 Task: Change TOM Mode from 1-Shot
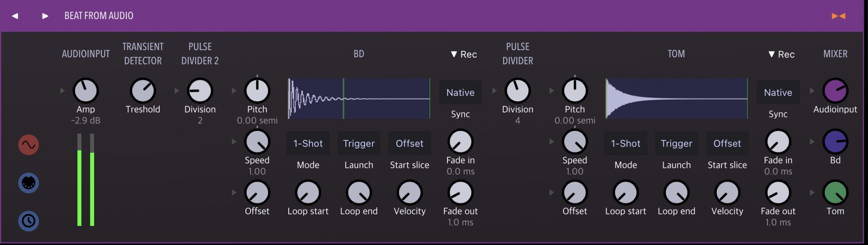click(x=626, y=144)
